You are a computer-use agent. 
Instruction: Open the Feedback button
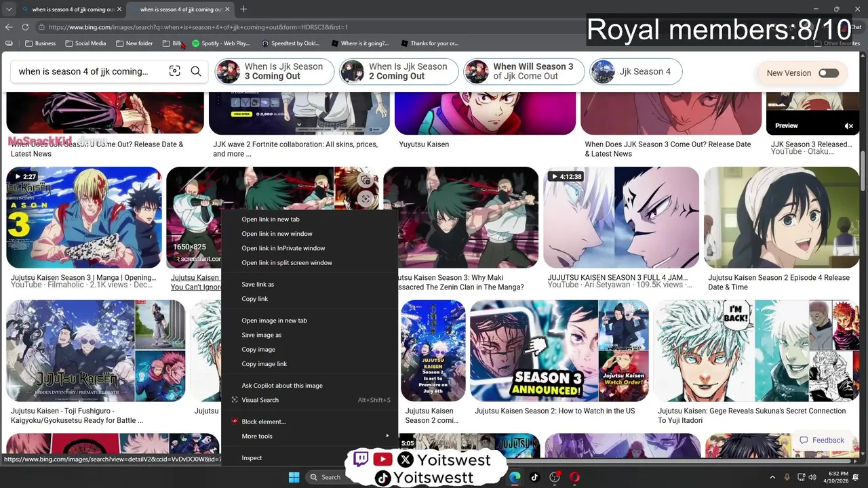[x=821, y=440]
